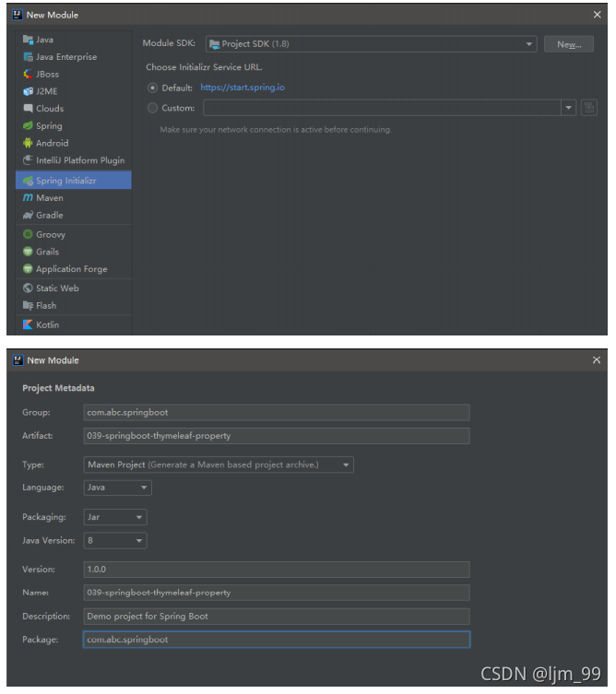Click the JBoss icon in list

28,75
